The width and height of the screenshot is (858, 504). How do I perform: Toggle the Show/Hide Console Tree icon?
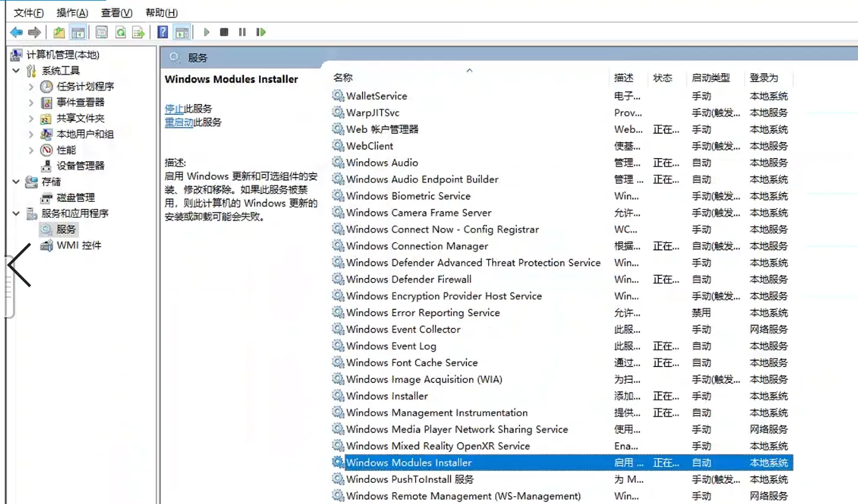pyautogui.click(x=78, y=32)
